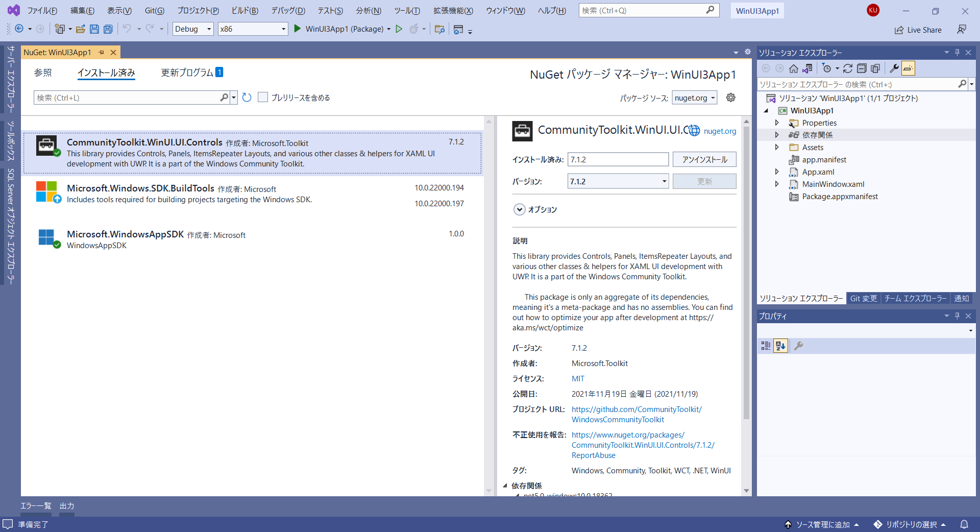Open the 拡張機能(X) menu

tap(453, 10)
